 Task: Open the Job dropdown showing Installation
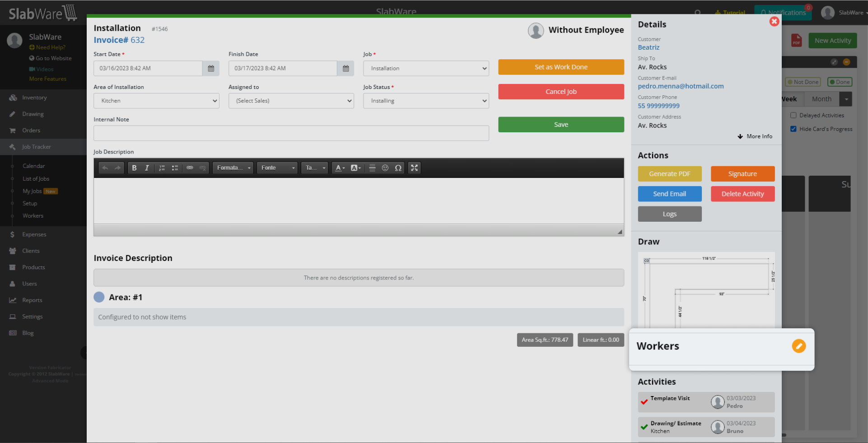[x=426, y=68]
